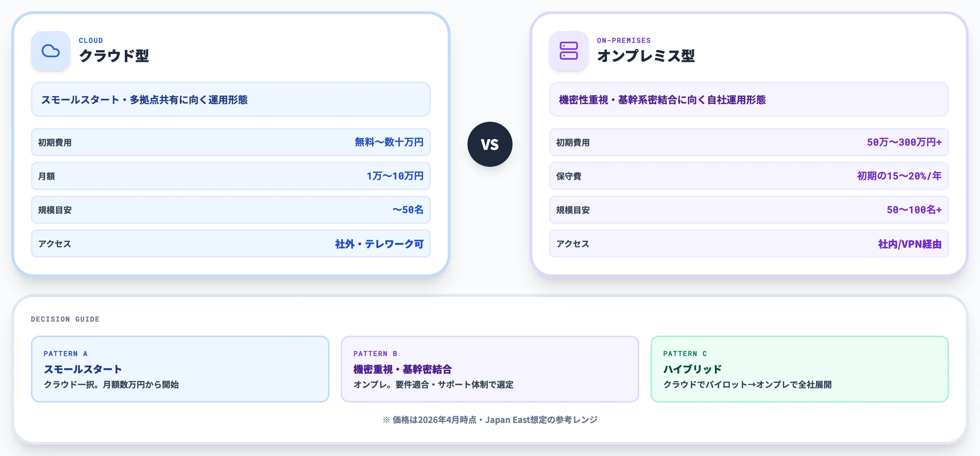Click the CLOUD label above クラウド型

91,40
